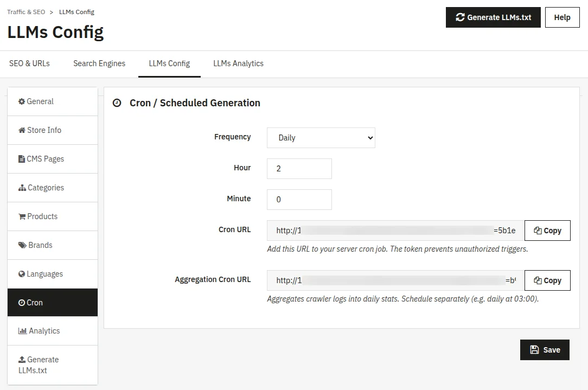Open the Analytics sidebar section
Viewport: 588px width, 390px height.
(x=53, y=331)
